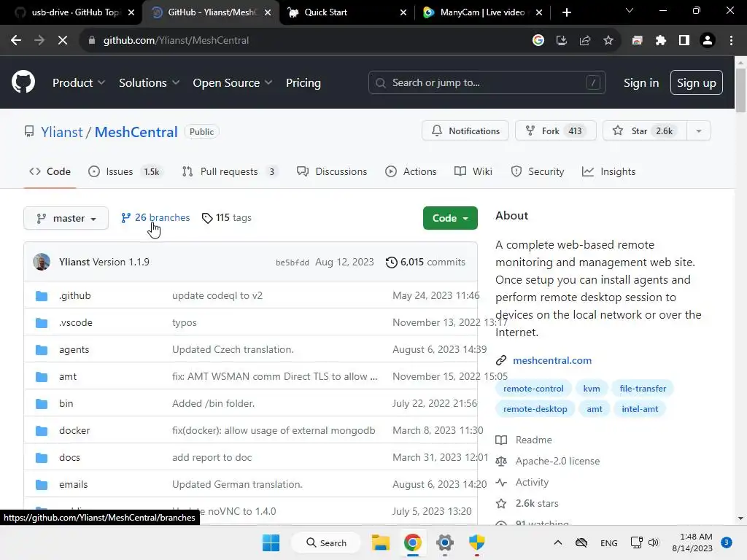Click the Chrome taskbar icon

point(413,542)
